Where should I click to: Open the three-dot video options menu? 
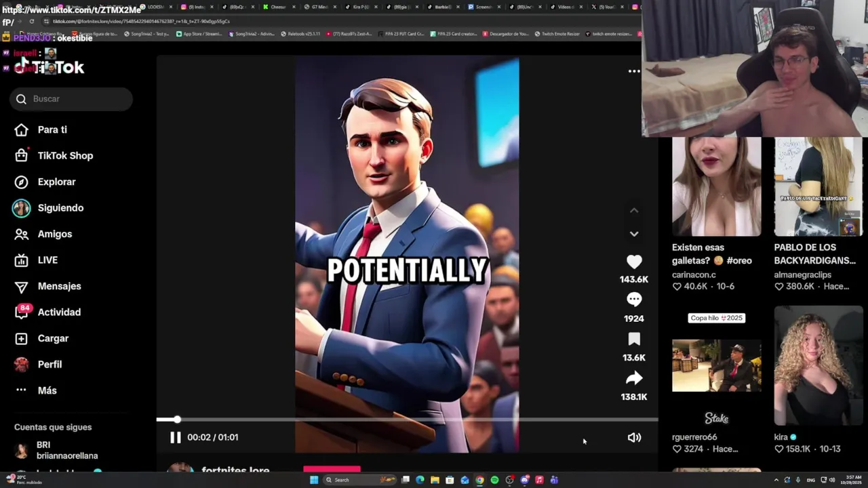(634, 70)
